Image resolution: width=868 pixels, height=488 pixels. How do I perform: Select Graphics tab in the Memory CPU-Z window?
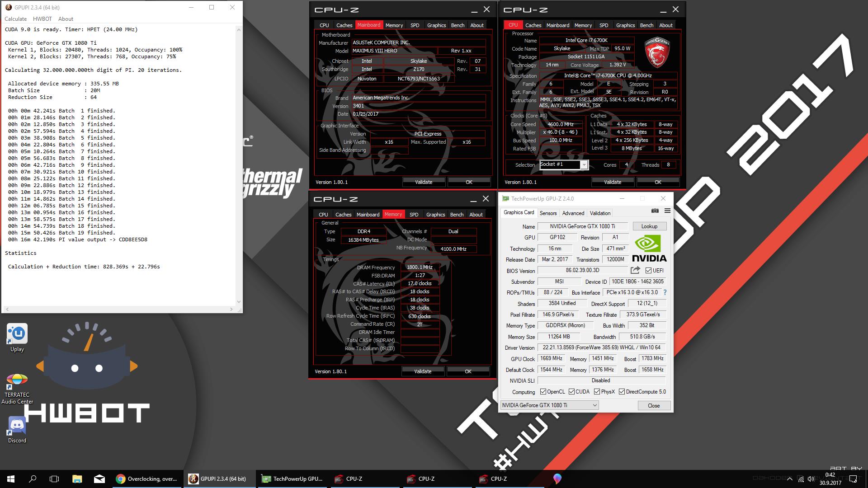click(x=435, y=215)
